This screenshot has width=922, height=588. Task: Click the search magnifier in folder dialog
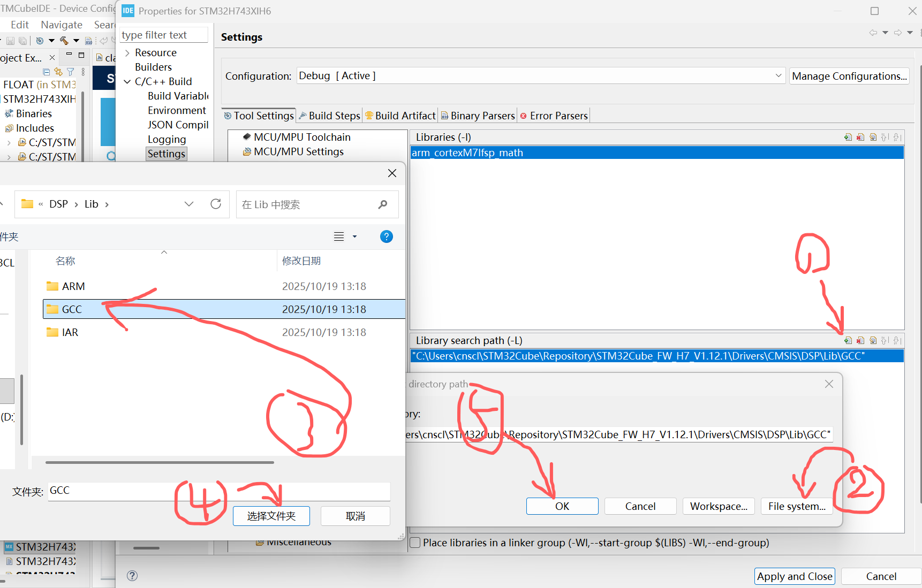[x=382, y=204]
